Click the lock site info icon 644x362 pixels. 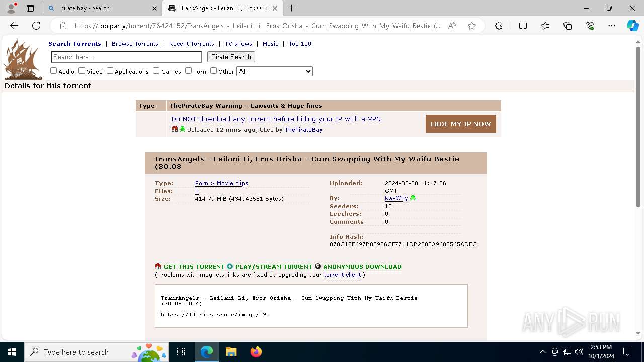(63, 26)
